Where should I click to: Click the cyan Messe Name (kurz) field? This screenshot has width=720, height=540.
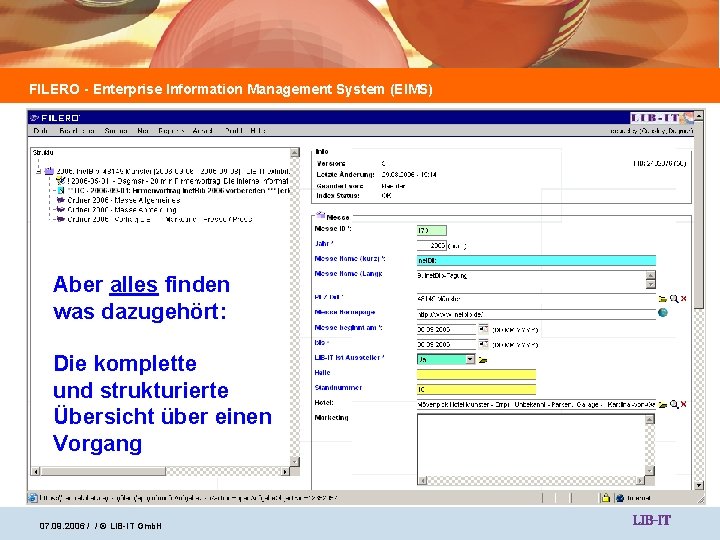(536, 260)
